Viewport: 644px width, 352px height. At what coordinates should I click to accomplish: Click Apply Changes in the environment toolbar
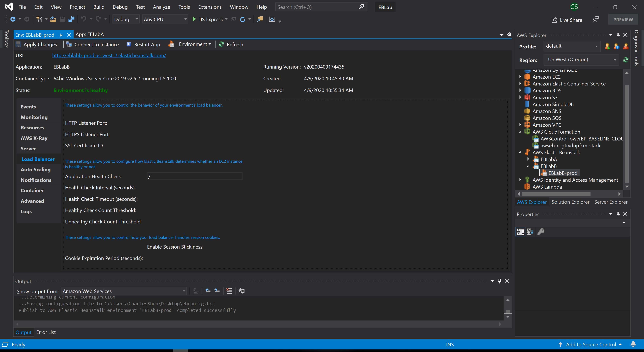(x=37, y=44)
